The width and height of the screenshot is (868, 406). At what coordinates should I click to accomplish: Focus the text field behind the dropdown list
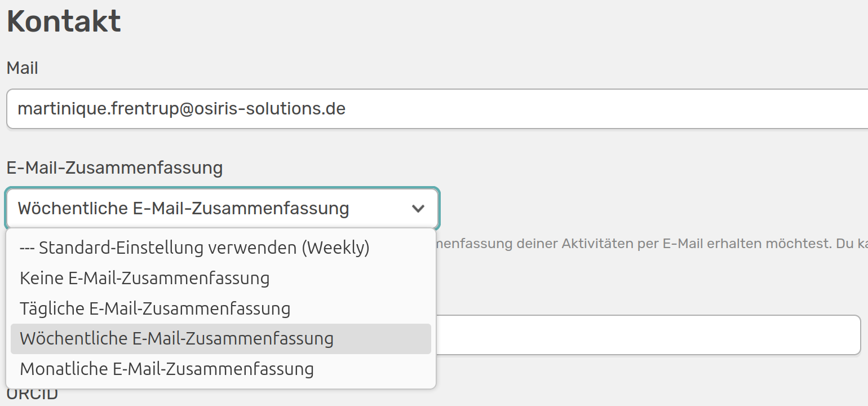648,335
